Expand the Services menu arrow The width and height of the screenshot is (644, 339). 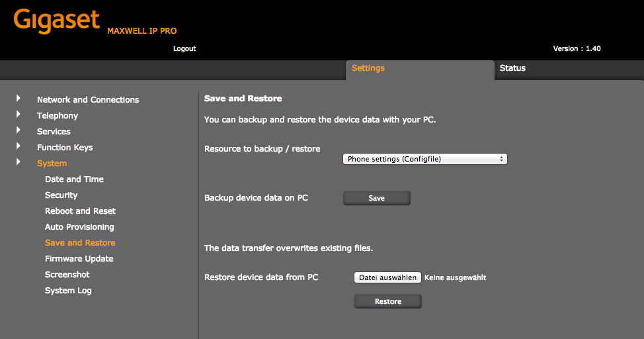18,130
